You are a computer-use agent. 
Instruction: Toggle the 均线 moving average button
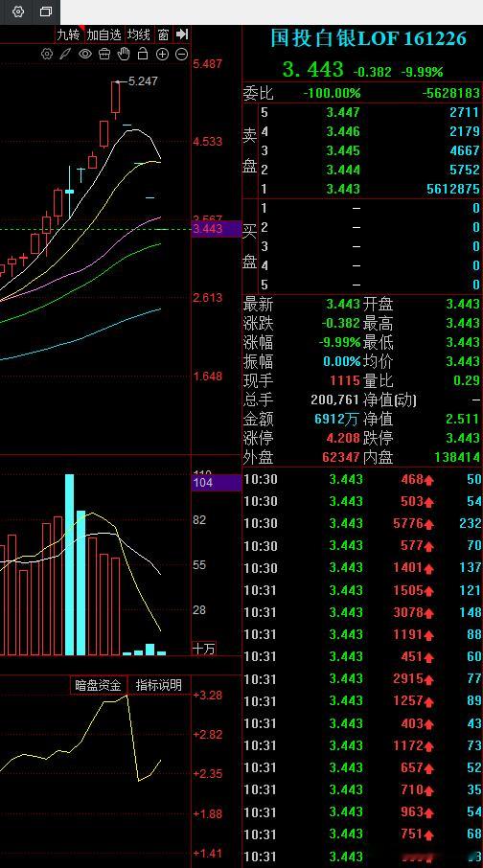139,34
